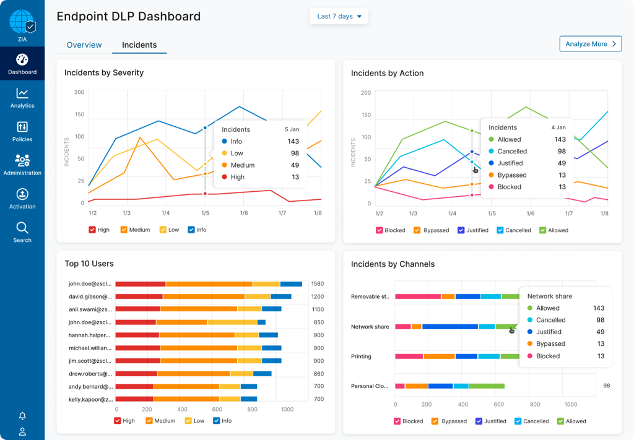Open the Administration sidebar icon

point(22,165)
